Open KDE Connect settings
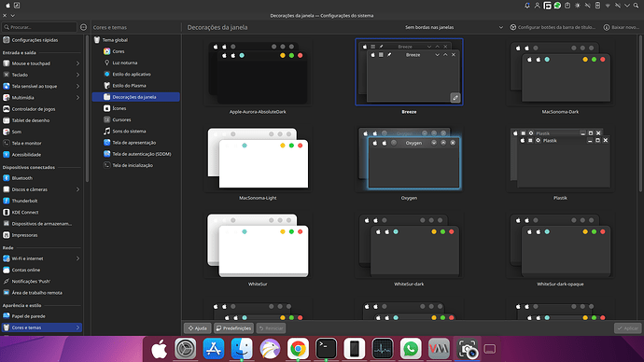 click(x=41, y=212)
